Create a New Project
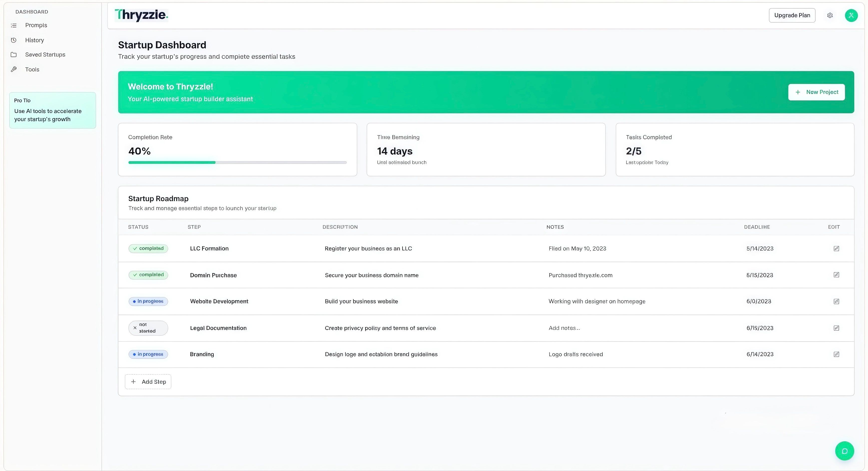The image size is (868, 471). [816, 92]
